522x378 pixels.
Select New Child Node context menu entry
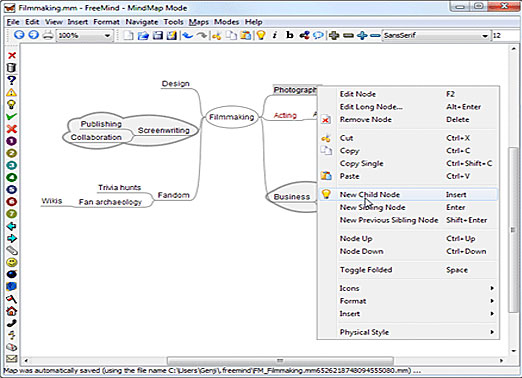click(x=408, y=194)
